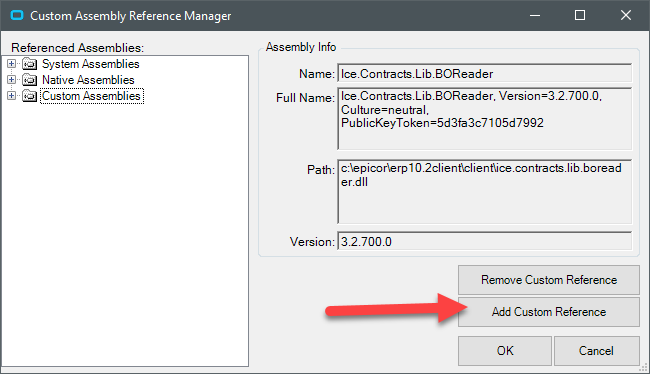650x374 pixels.
Task: Select Custom Assemblies in the tree
Action: pos(92,96)
